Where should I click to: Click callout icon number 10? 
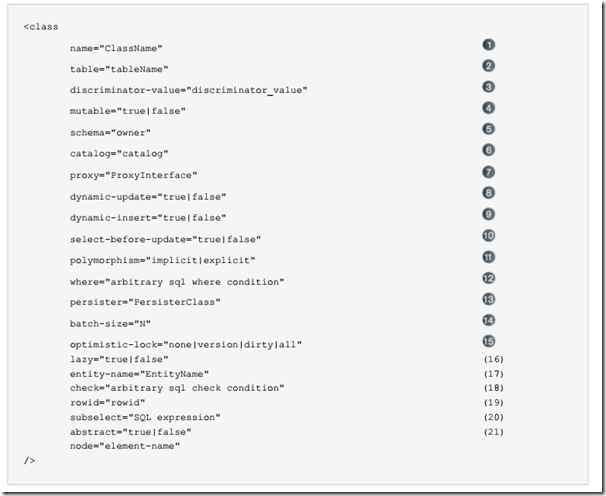tap(489, 235)
